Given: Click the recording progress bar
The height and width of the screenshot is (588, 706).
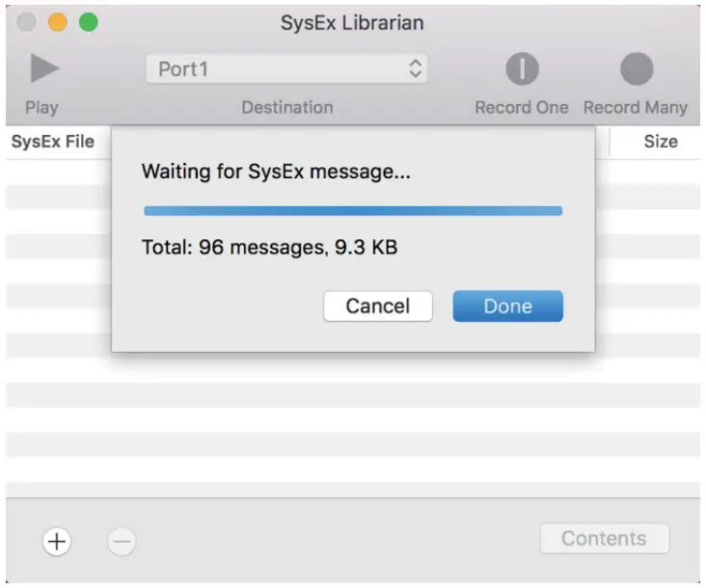Looking at the screenshot, I should tap(353, 210).
